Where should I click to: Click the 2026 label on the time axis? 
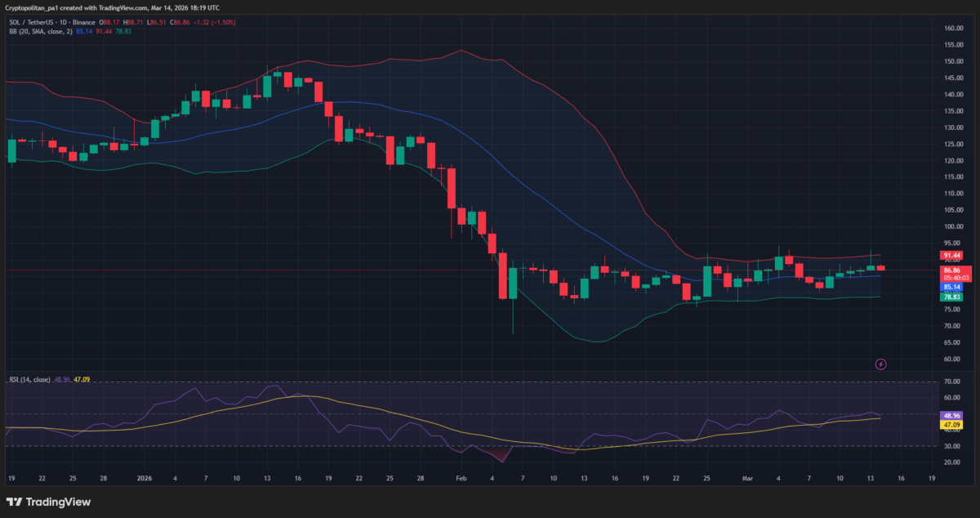(x=145, y=478)
